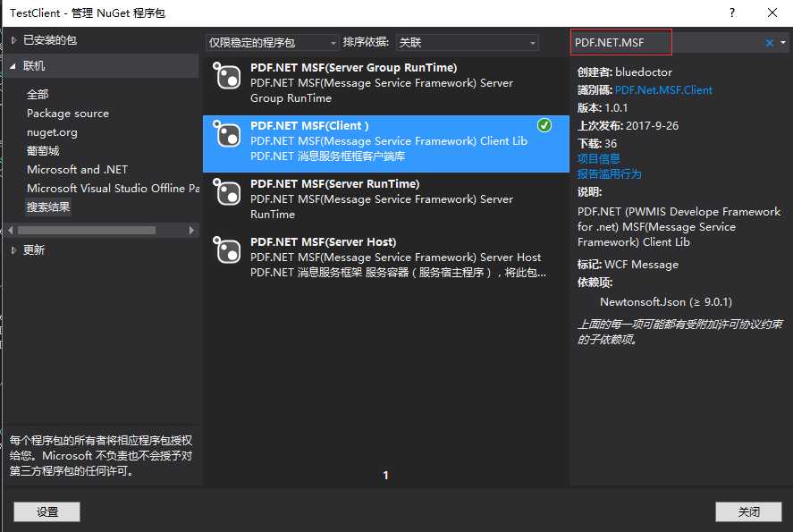This screenshot has height=532, width=793.
Task: Open the stable packages only dropdown
Action: pyautogui.click(x=272, y=43)
